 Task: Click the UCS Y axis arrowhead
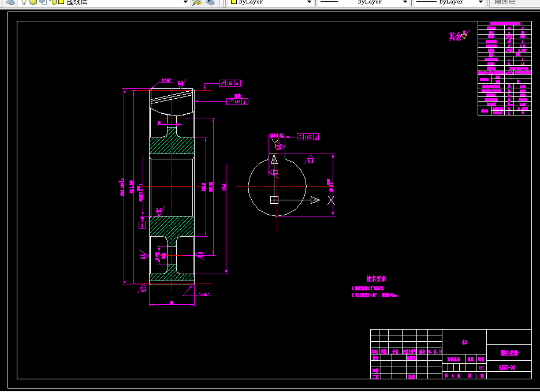[274, 160]
